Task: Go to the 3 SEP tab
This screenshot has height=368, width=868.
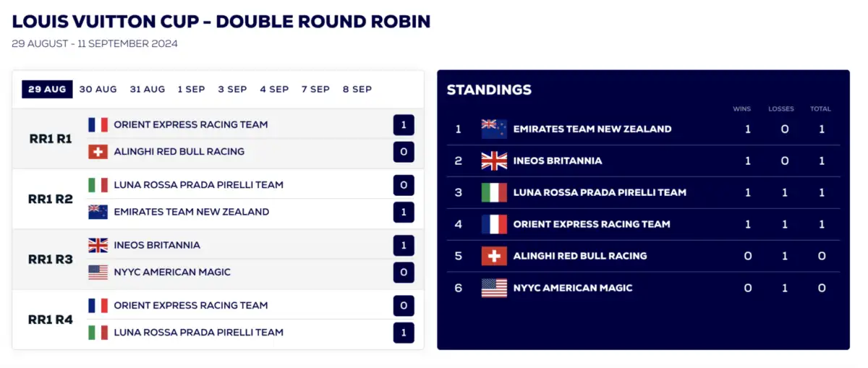Action: [x=232, y=89]
